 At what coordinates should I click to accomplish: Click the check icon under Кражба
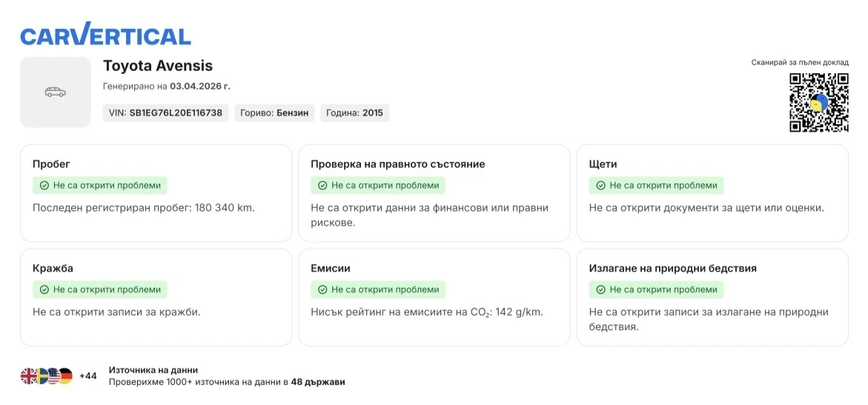point(44,289)
